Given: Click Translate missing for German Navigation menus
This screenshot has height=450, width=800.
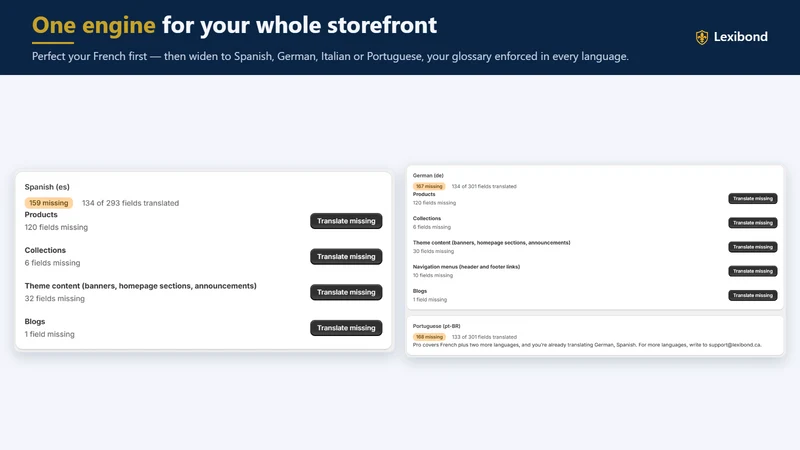Looking at the screenshot, I should click(x=753, y=271).
